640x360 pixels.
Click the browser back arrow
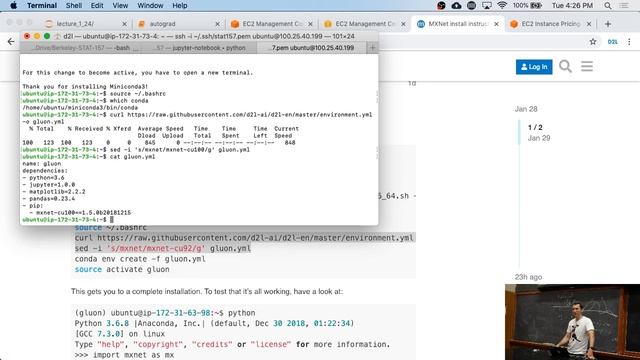click(x=11, y=42)
